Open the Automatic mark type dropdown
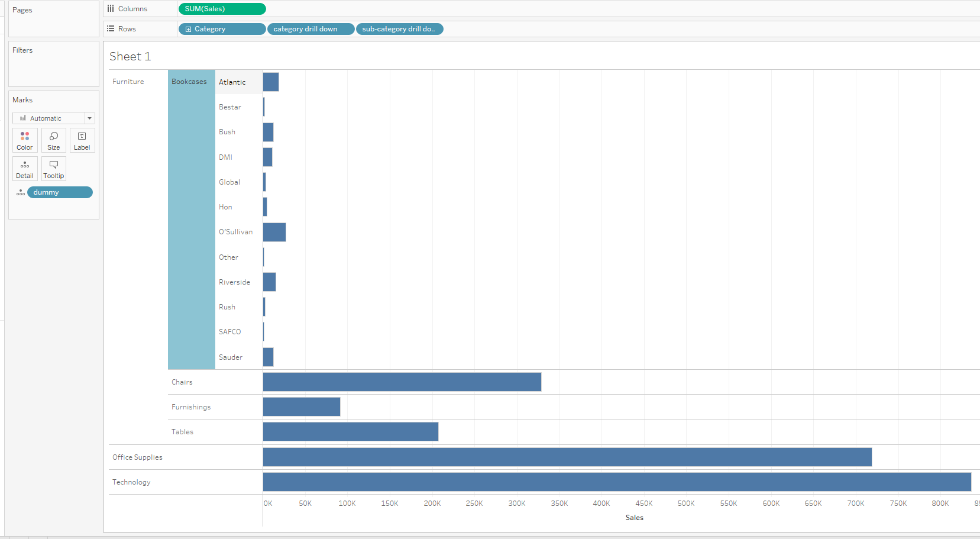 coord(54,118)
